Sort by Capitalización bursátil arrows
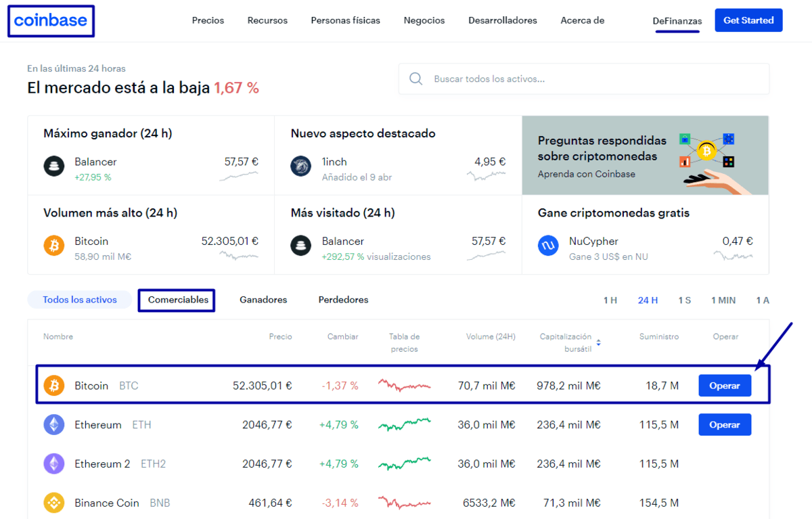The width and height of the screenshot is (812, 519). (x=598, y=343)
